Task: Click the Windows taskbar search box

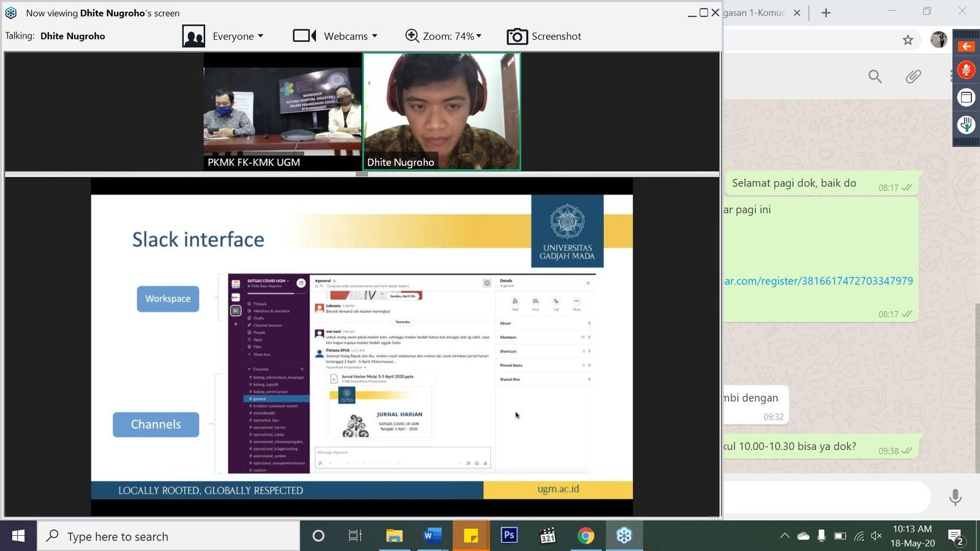Action: pos(168,536)
